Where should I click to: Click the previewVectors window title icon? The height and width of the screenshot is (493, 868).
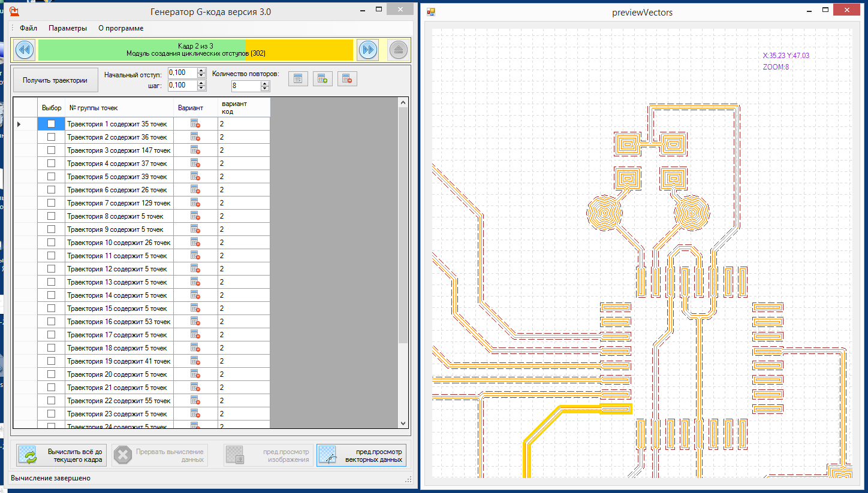(x=431, y=11)
